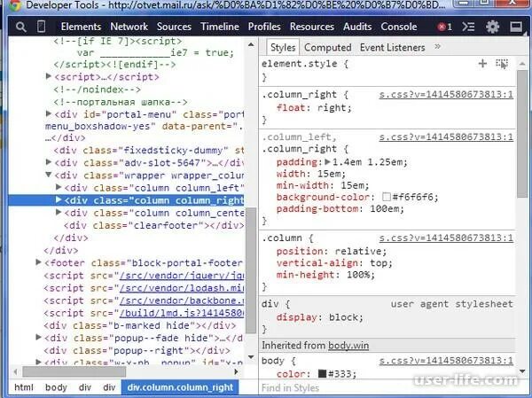Click the min-width: 15em declaration
The height and width of the screenshot is (398, 532).
[x=323, y=185]
